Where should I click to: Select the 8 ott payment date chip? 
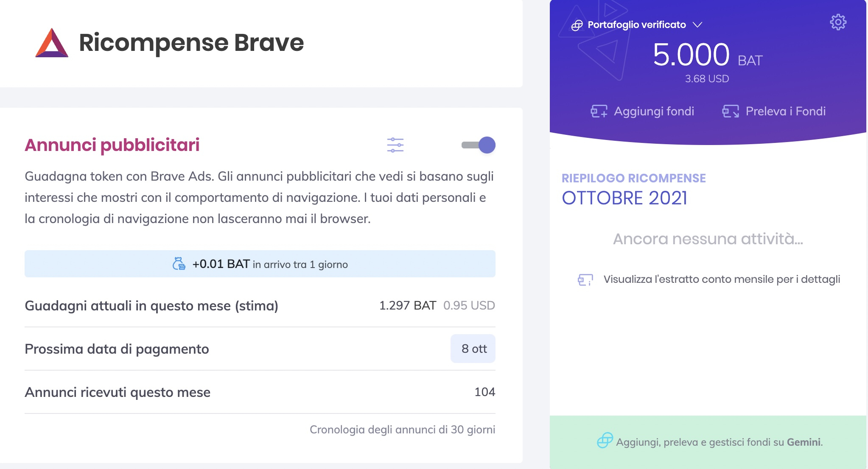473,348
